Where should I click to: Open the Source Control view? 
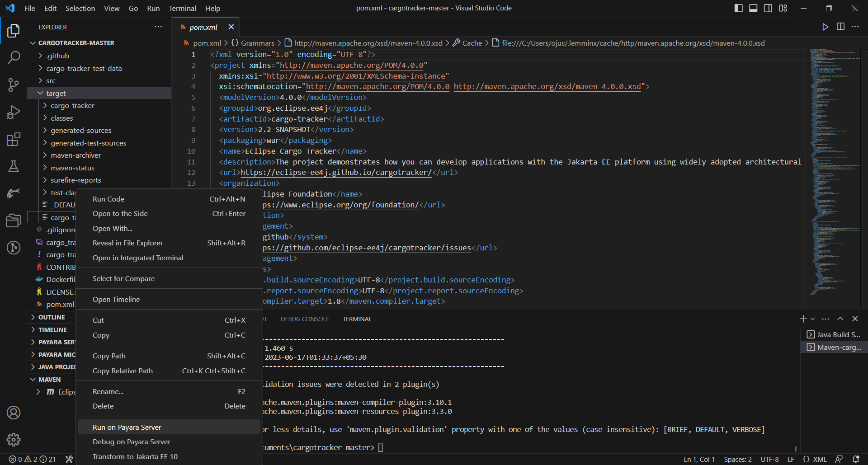pyautogui.click(x=14, y=85)
